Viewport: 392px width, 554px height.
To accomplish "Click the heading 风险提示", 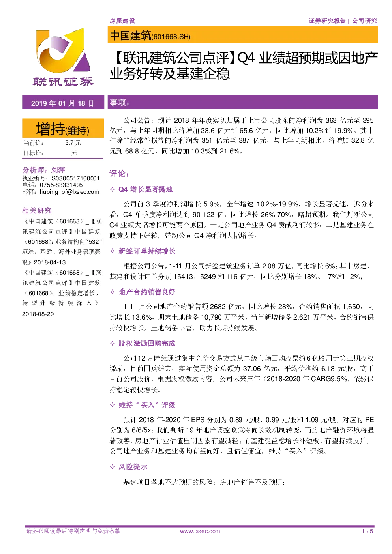I will point(133,467).
